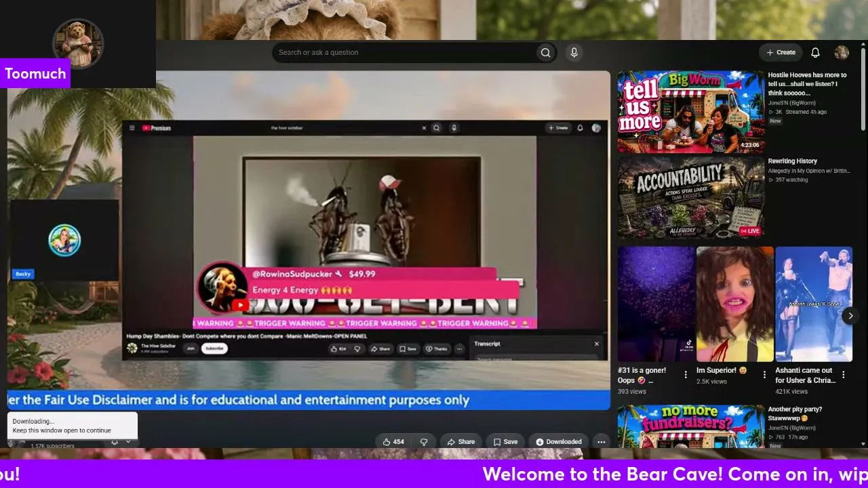Open the Accountability live stream thumbnail

point(690,198)
